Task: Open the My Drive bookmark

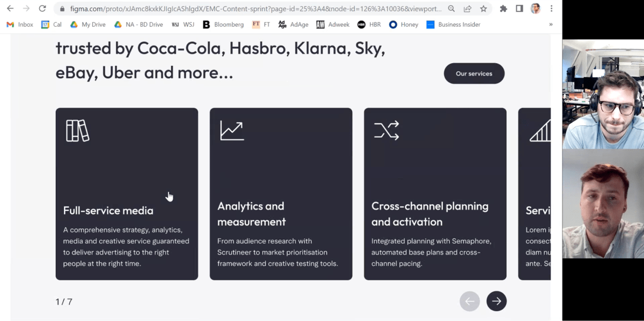Action: click(88, 25)
